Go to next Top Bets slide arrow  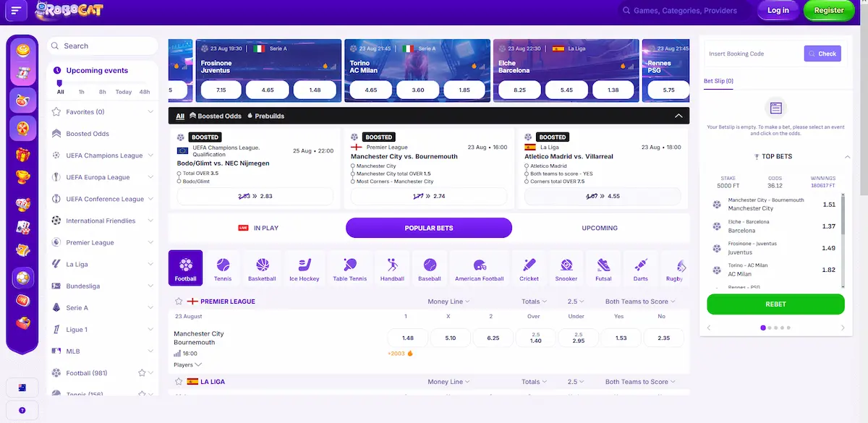843,328
